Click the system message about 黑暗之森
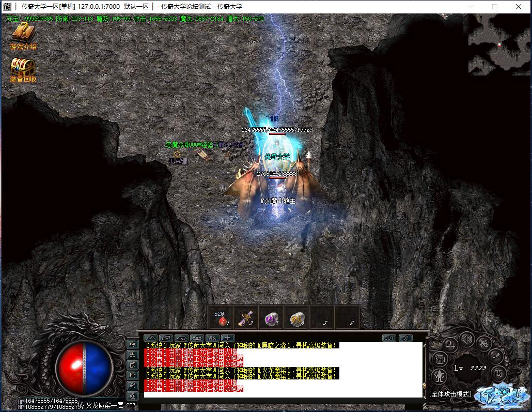The image size is (532, 412). pos(242,345)
